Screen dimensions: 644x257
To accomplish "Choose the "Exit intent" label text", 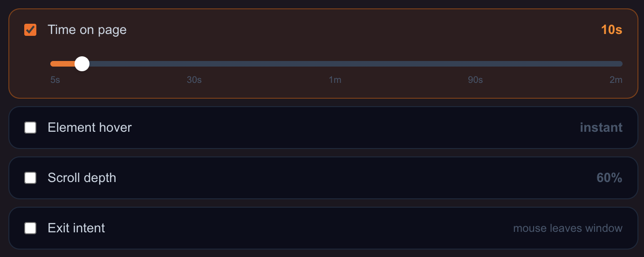I will click(76, 228).
